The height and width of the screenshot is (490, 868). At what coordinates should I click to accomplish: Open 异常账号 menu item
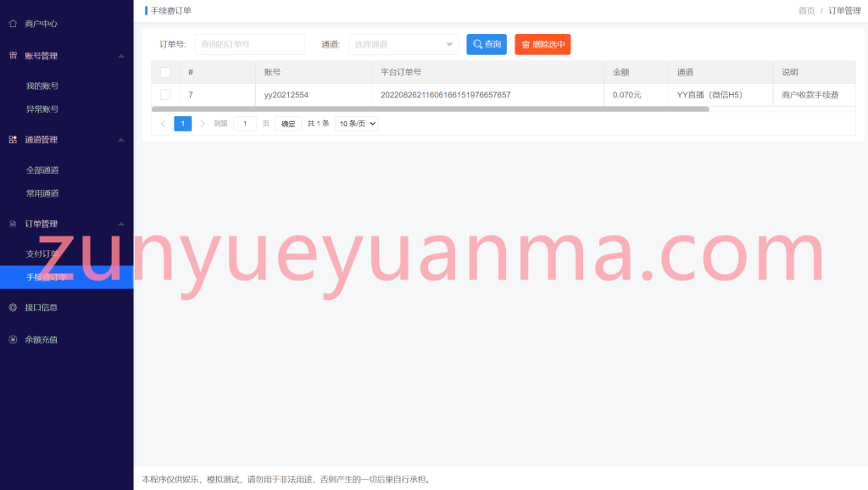[42, 109]
